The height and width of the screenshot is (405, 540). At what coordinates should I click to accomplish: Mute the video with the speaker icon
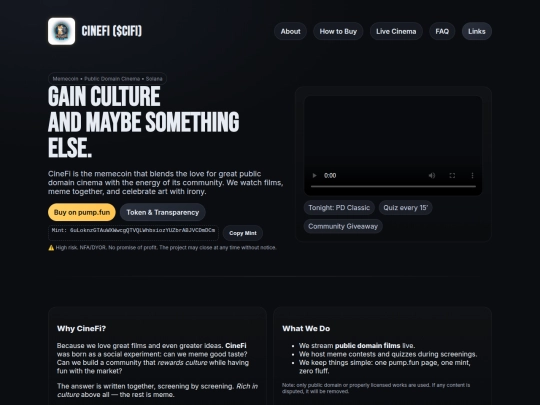pos(432,176)
